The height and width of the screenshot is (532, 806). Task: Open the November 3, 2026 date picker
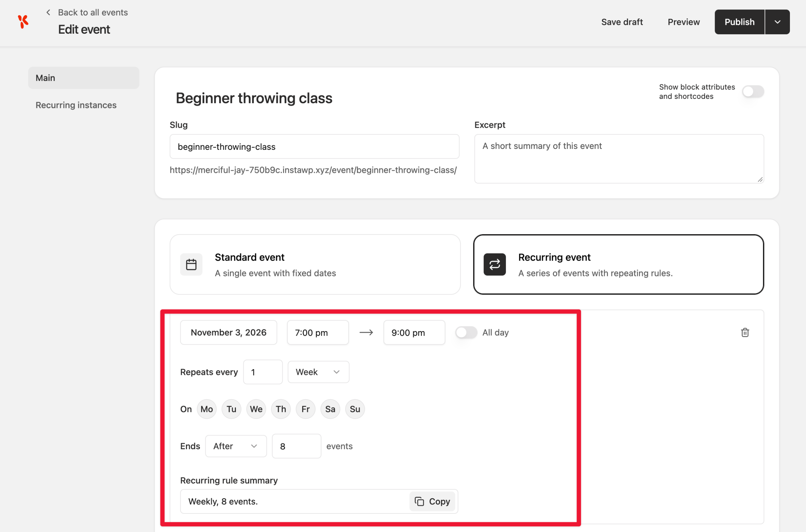coord(229,332)
